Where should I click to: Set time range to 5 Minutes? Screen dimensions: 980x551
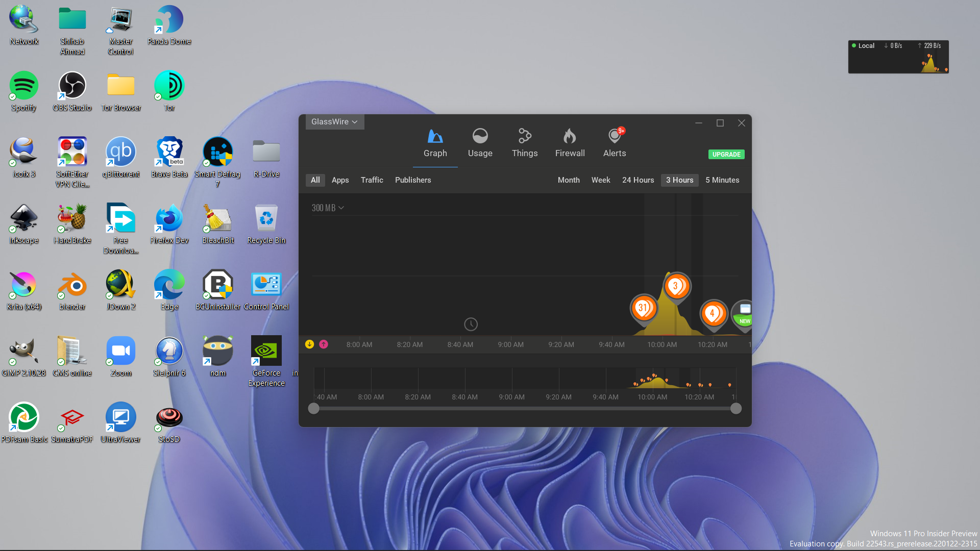pyautogui.click(x=722, y=180)
